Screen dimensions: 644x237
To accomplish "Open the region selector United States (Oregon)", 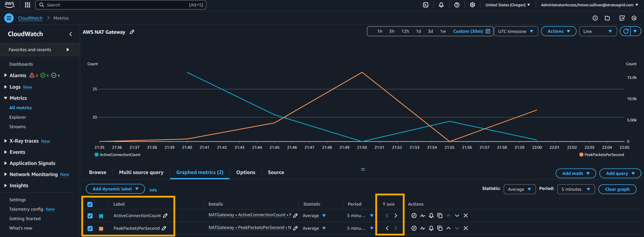I will 507,5.
